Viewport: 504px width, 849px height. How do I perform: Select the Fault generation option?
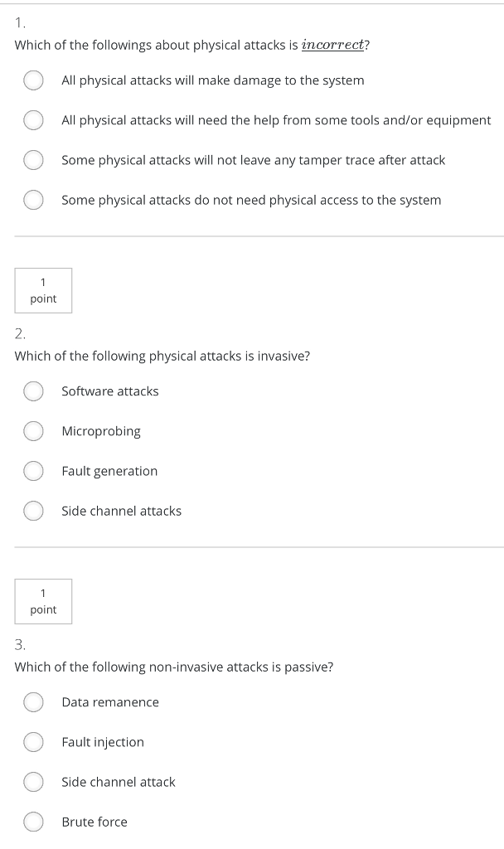(x=33, y=471)
